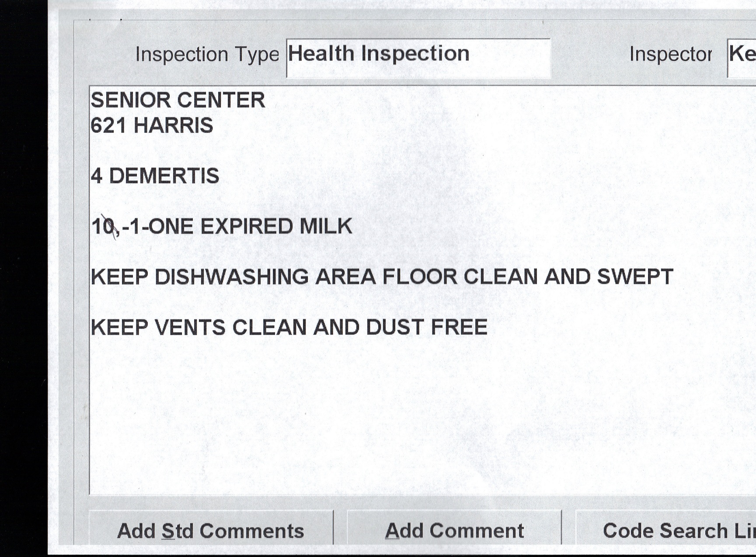The image size is (756, 557).
Task: Place cursor on the 621 HARRIS line
Action: [x=152, y=126]
